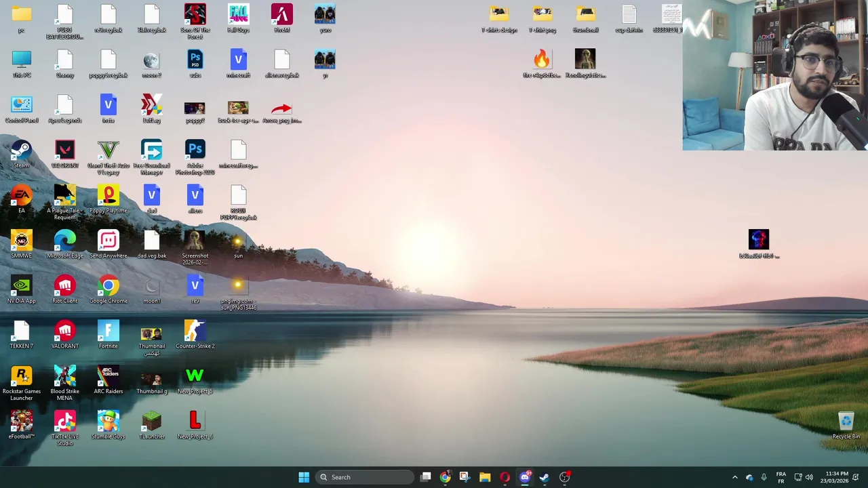Select the VALORANT icon below Riot Client

[65, 335]
